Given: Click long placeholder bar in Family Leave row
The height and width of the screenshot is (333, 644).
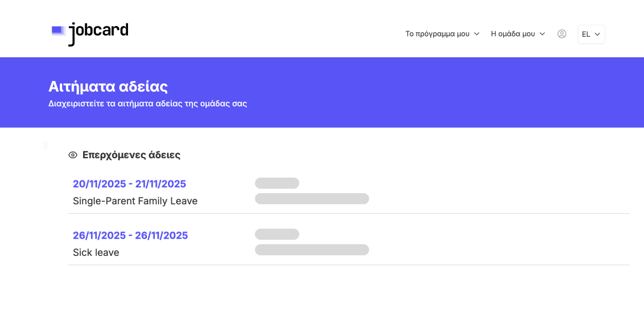Looking at the screenshot, I should [312, 199].
